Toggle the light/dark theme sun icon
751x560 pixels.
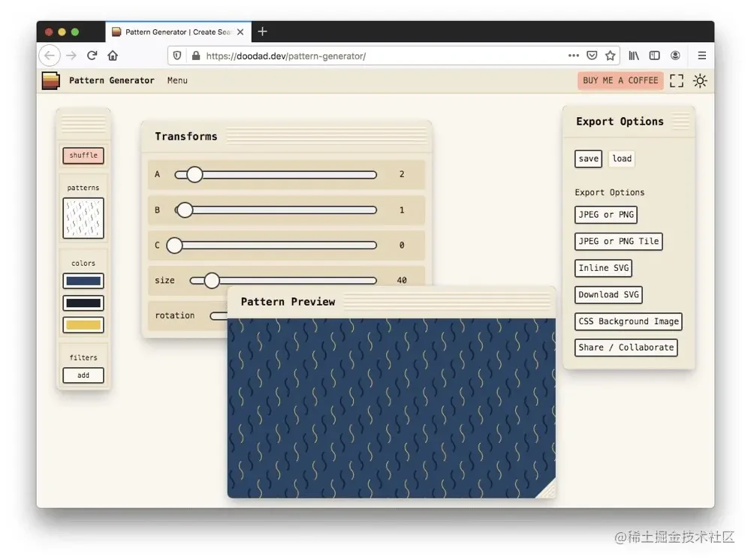[700, 81]
